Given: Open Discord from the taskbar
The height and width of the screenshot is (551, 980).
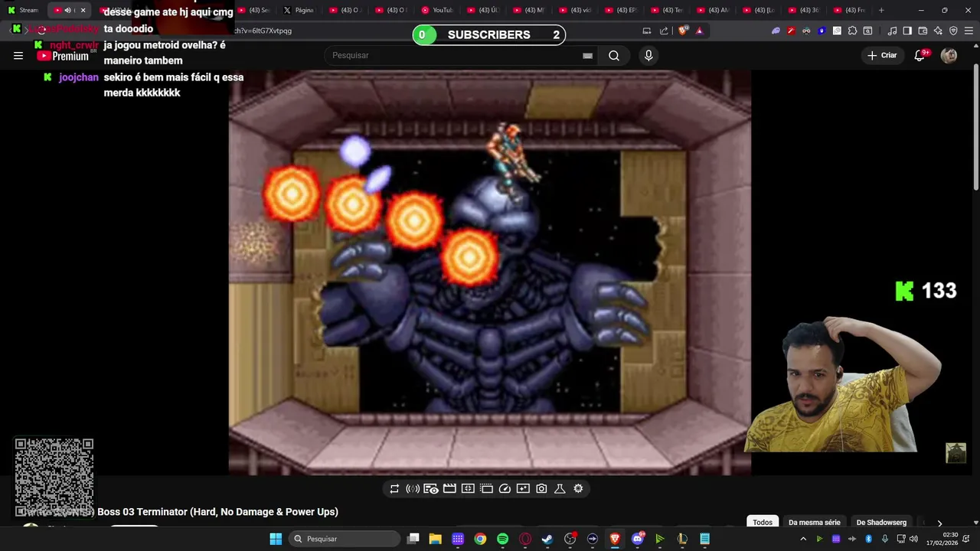Looking at the screenshot, I should click(637, 539).
